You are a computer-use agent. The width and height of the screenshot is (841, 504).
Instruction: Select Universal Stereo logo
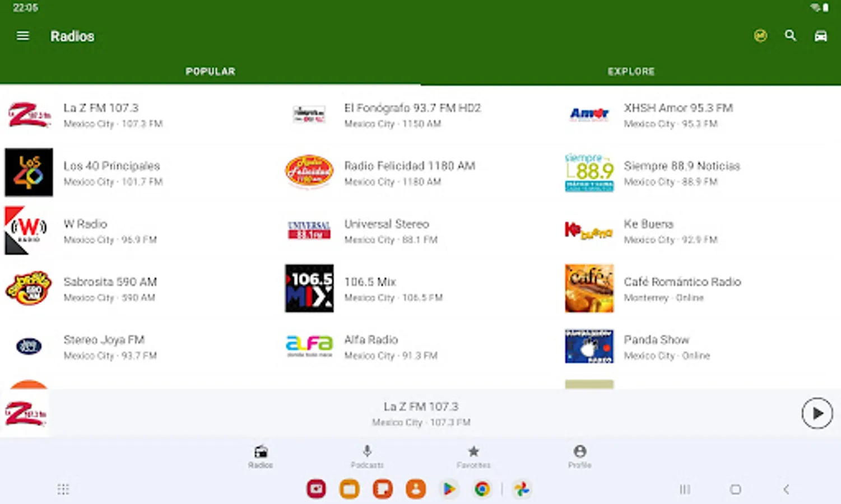tap(309, 230)
